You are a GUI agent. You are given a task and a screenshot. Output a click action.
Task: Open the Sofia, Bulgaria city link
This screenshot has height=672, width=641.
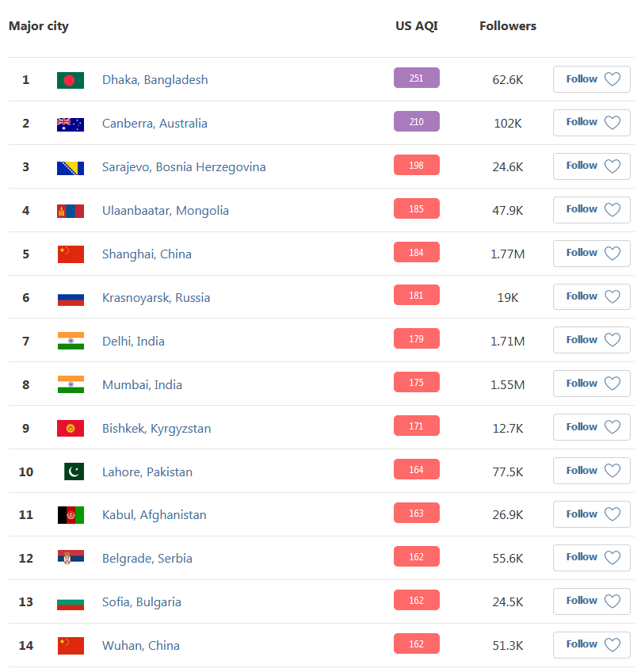tap(142, 602)
